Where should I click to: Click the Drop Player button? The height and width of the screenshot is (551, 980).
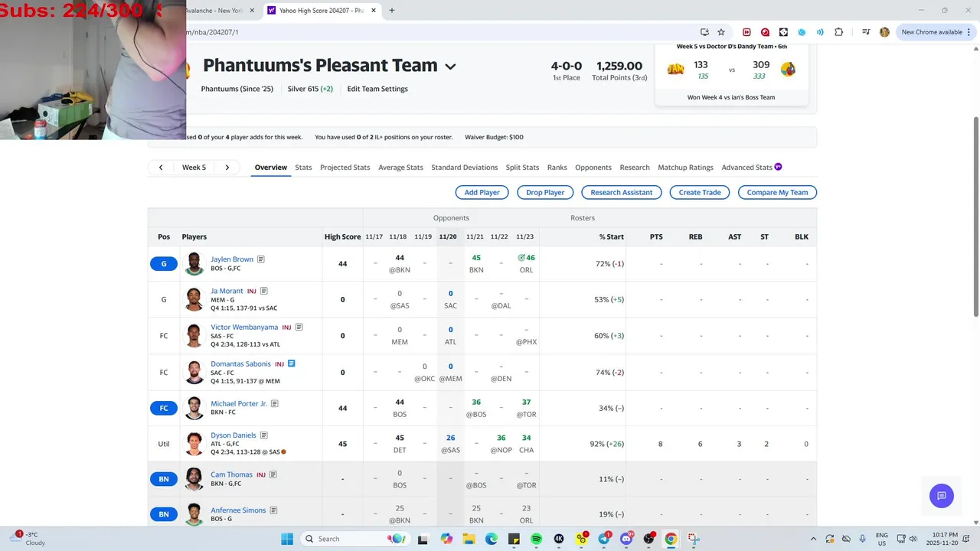point(545,192)
